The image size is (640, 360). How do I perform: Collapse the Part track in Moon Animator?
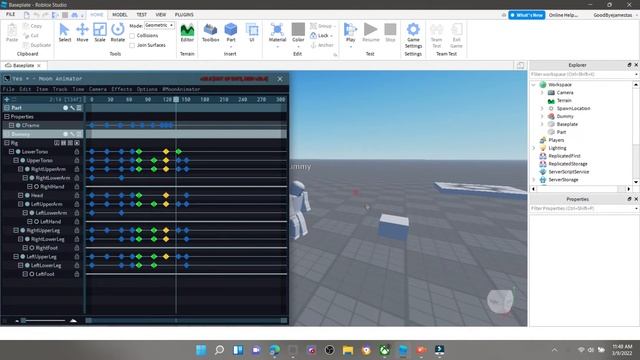point(7,108)
